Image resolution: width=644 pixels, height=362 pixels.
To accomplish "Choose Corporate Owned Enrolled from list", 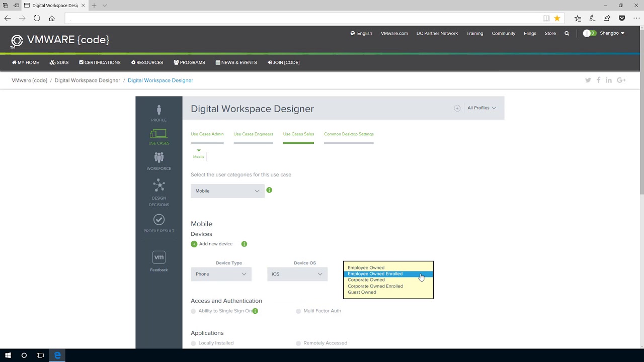I will pos(375,286).
